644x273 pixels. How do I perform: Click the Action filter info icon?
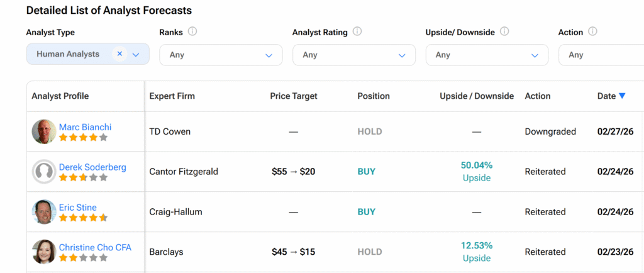pyautogui.click(x=592, y=31)
